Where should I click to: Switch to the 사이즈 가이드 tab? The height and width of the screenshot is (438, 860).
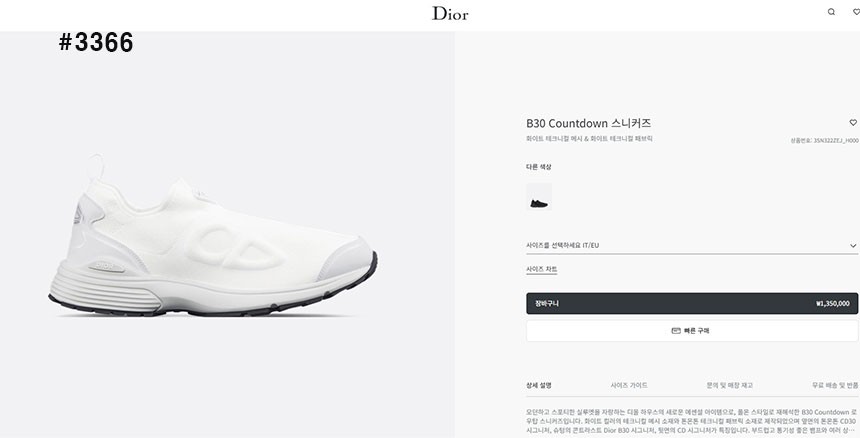629,385
